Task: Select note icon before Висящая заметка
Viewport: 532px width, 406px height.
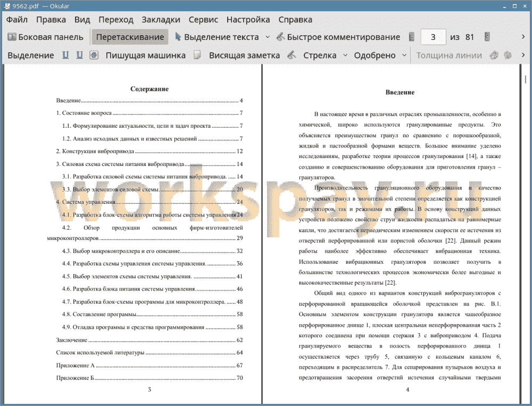Action: (x=197, y=55)
